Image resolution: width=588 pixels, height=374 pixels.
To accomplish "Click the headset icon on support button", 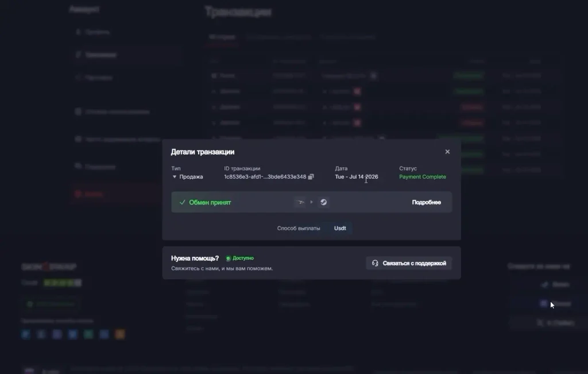I will click(375, 263).
